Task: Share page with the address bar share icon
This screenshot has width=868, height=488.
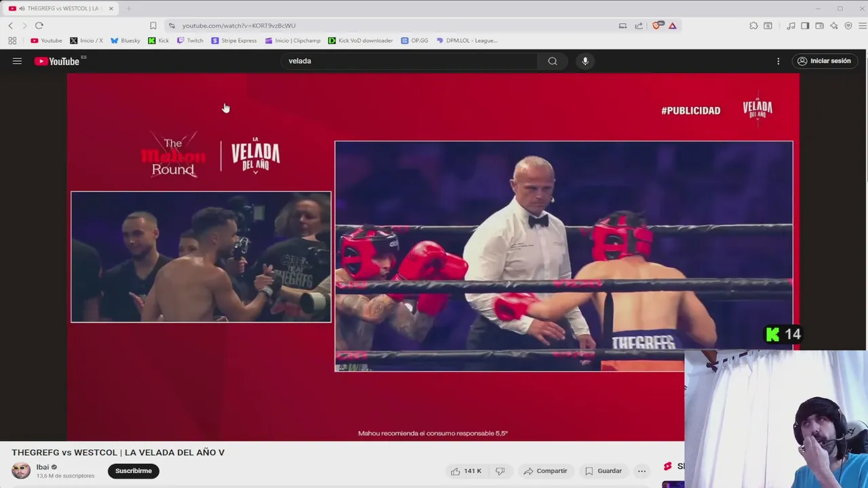Action: pyautogui.click(x=639, y=26)
